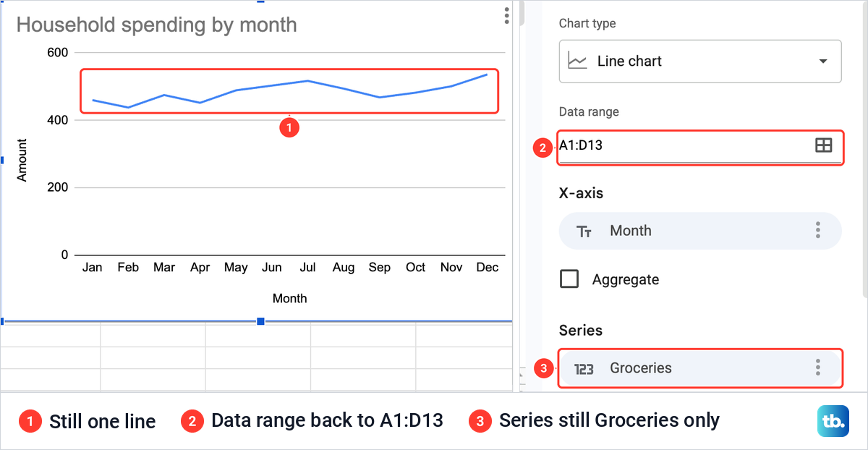The image size is (868, 450).
Task: Tick the Aggregate checkbox
Action: click(569, 279)
